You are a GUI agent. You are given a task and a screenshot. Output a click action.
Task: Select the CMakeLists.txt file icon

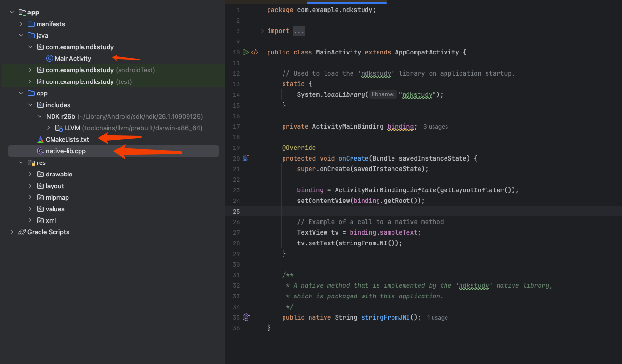[x=41, y=139]
